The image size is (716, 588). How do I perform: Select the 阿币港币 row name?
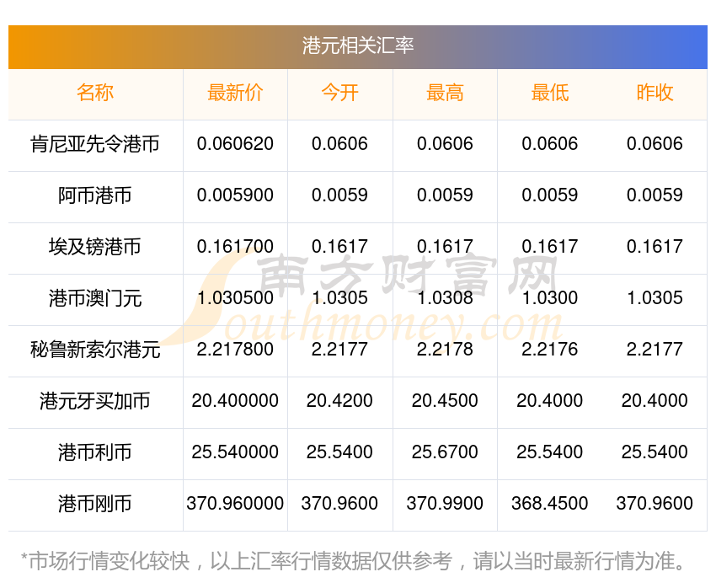[x=95, y=195]
